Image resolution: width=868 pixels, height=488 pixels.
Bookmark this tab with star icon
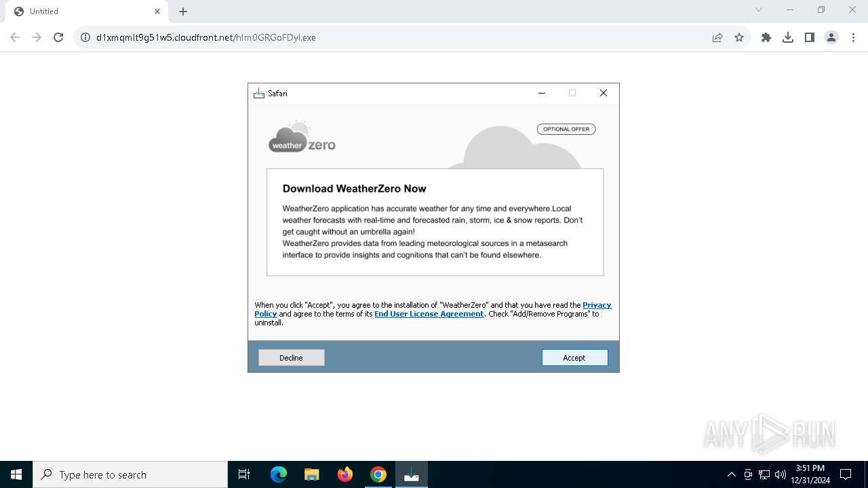739,37
